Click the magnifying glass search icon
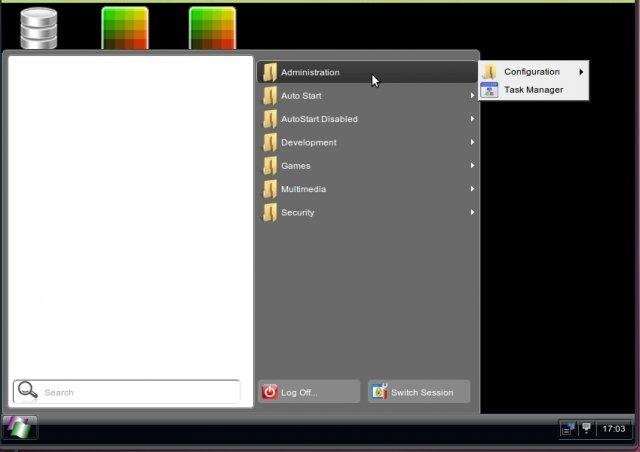Viewport: 640px width, 452px height. click(28, 391)
